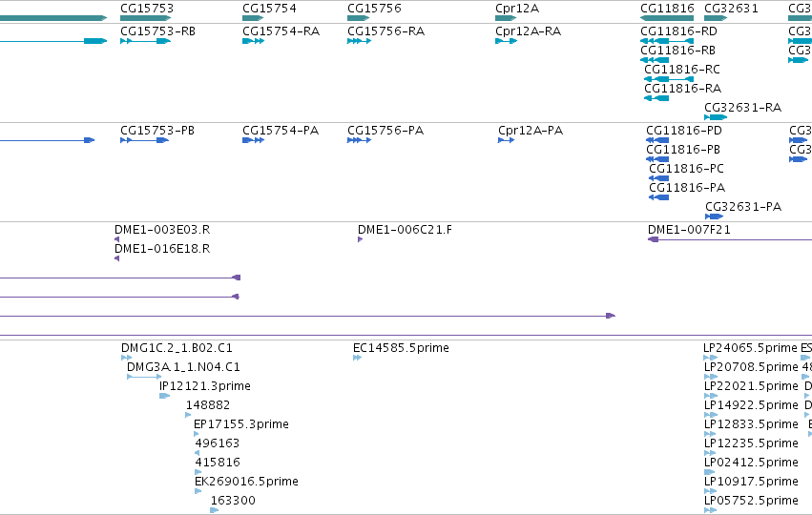Select protein CG15756-PA label
The image size is (812, 515).
[385, 131]
